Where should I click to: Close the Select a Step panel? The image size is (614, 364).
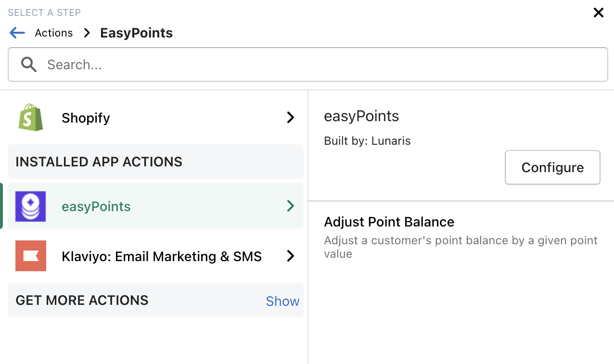598,13
